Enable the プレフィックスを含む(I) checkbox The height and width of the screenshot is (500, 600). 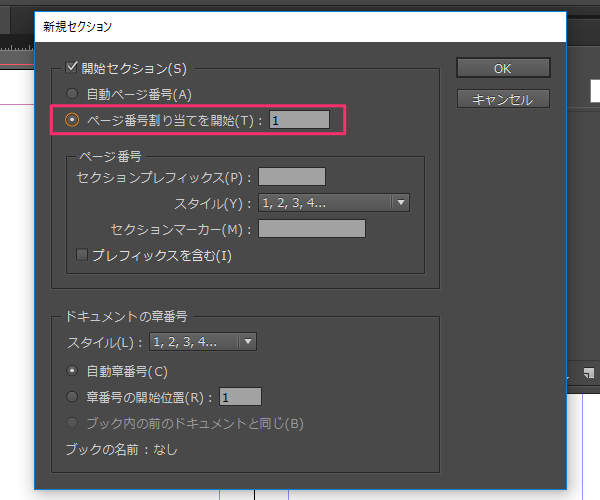[x=82, y=255]
